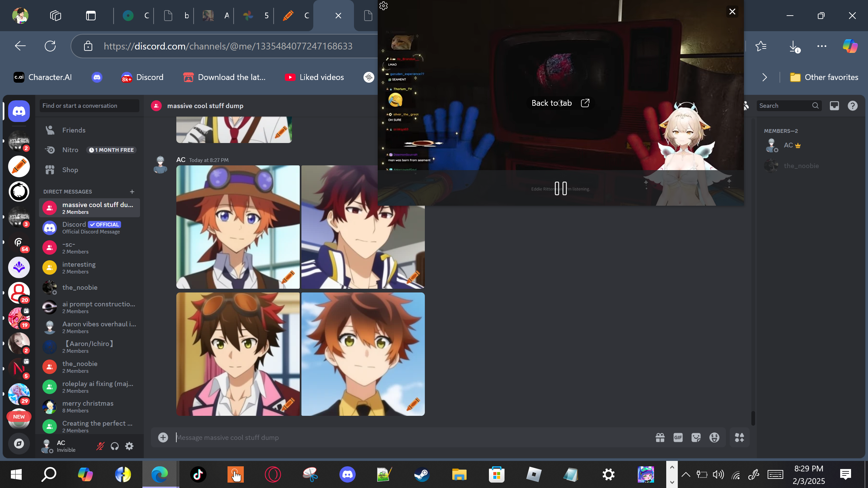Click 'Back to tab' on floating video
The height and width of the screenshot is (488, 868).
(560, 103)
